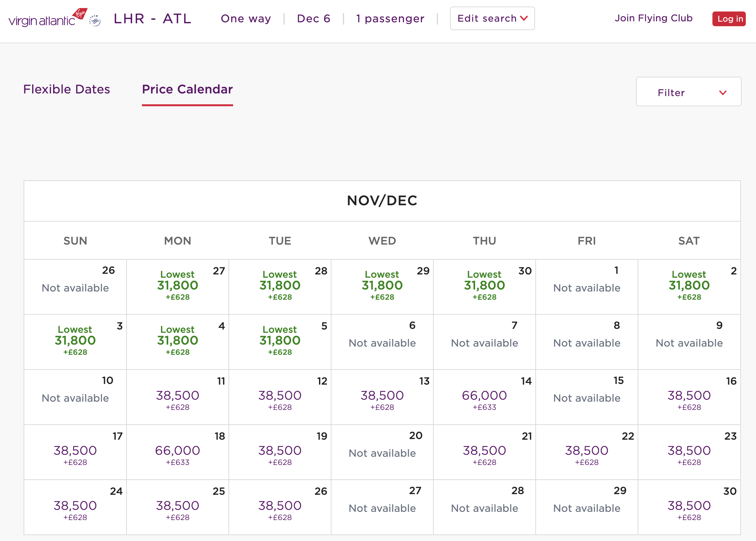Viewport: 756px width, 541px height.
Task: Click Not available cell for Dec 20
Action: coord(382,452)
